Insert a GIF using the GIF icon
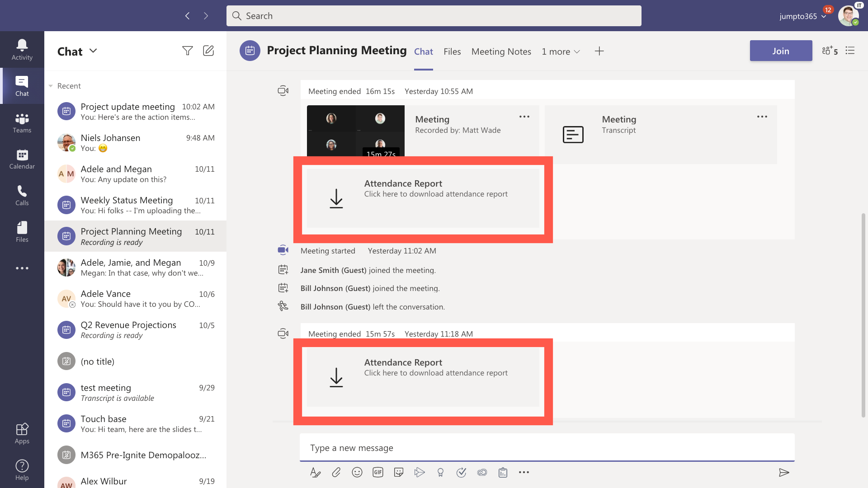The image size is (868, 488). [378, 472]
